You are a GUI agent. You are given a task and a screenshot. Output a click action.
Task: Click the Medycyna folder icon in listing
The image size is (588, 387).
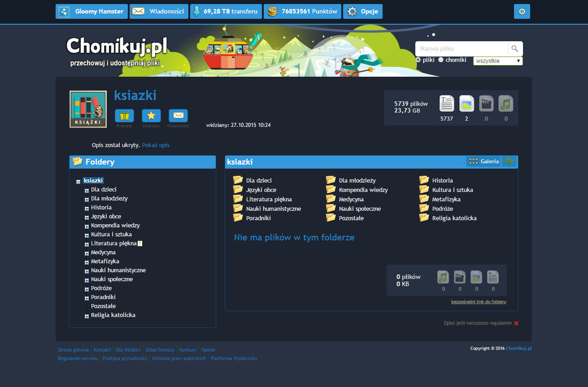[331, 199]
